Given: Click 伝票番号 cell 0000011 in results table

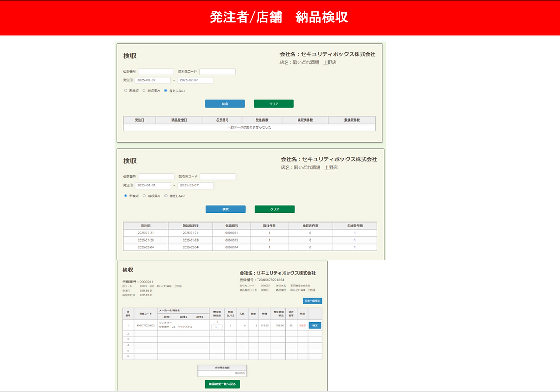Looking at the screenshot, I should 232,233.
